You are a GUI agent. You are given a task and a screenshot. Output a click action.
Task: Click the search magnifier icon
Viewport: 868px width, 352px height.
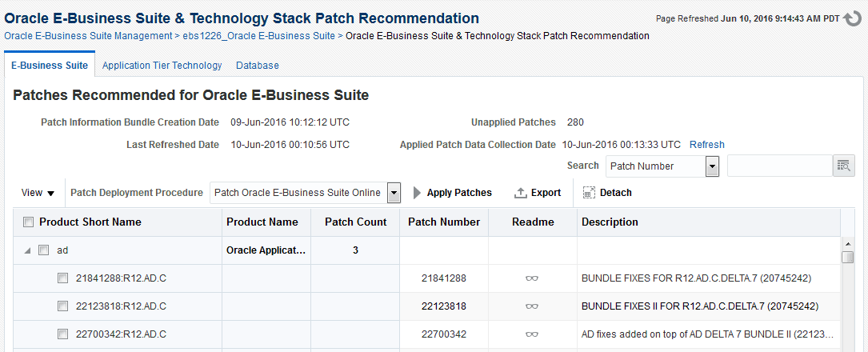pyautogui.click(x=844, y=166)
